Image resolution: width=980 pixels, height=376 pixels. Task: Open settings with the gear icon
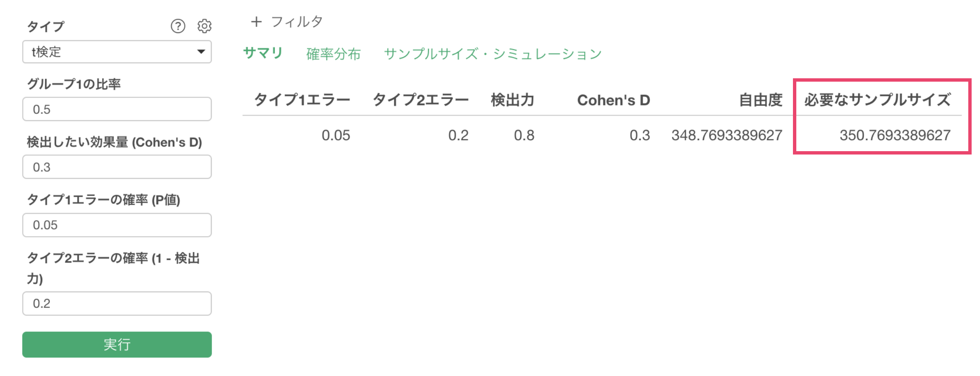pos(204,26)
